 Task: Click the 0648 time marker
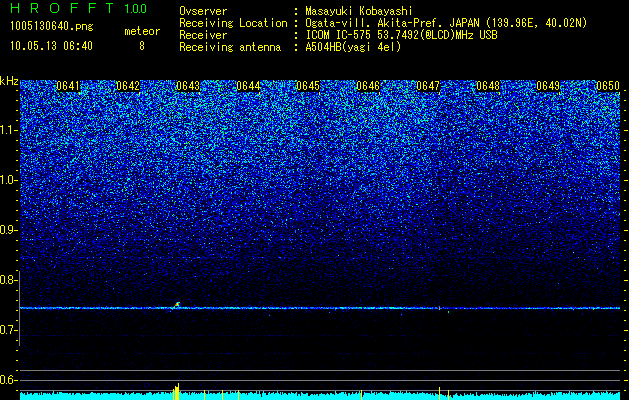488,86
